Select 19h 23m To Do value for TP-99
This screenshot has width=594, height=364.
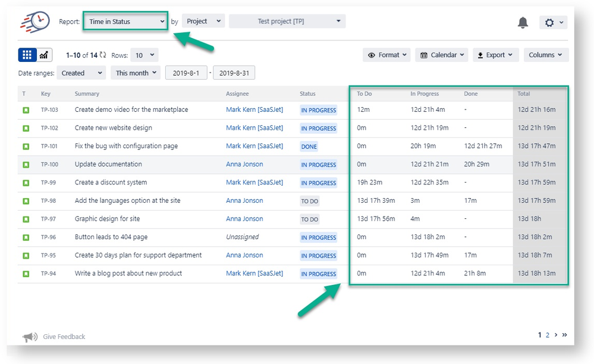pyautogui.click(x=370, y=182)
